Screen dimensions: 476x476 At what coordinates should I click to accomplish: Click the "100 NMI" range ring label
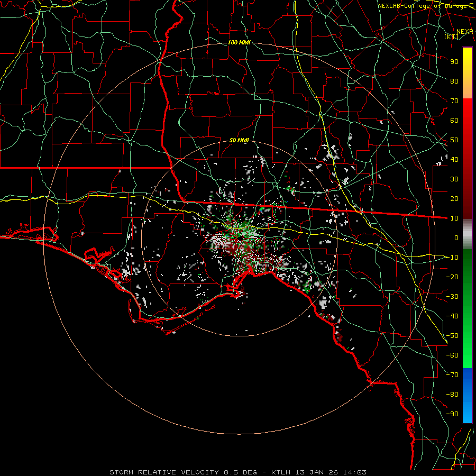(x=239, y=42)
